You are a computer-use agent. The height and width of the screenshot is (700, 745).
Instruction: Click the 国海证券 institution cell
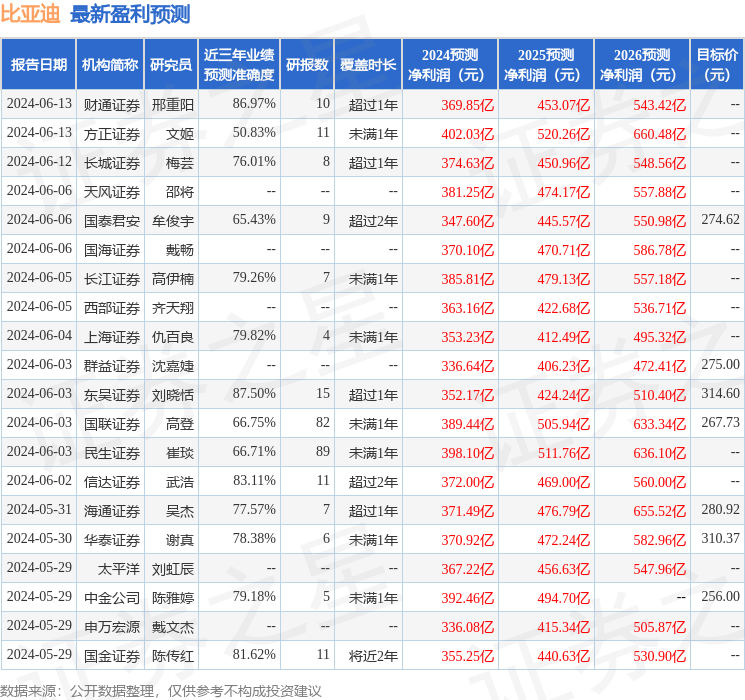click(112, 250)
